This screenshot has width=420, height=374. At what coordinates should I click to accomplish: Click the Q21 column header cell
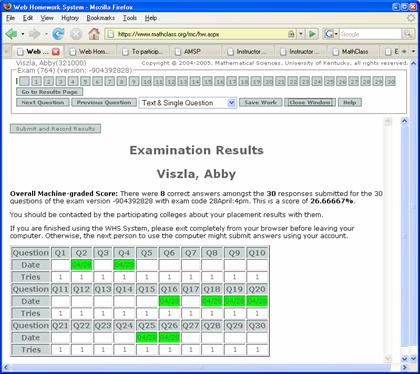[60, 325]
